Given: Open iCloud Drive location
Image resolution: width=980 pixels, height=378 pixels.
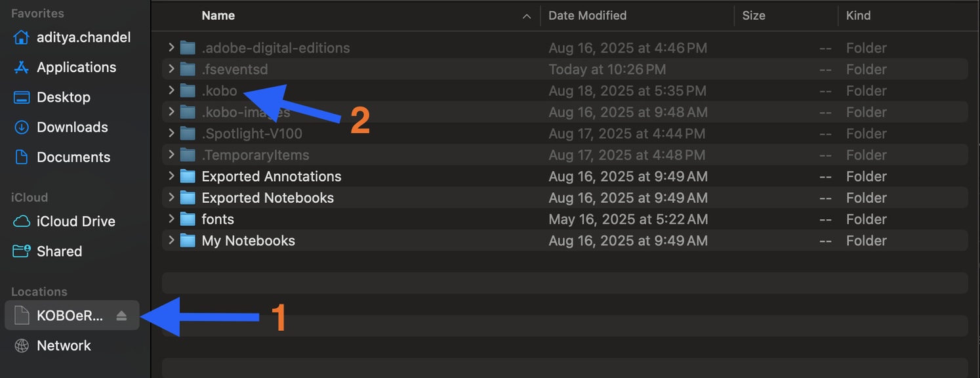Looking at the screenshot, I should (x=75, y=222).
